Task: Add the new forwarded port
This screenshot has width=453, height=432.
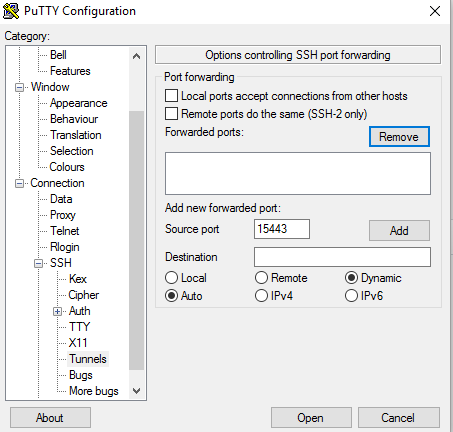Action: coord(399,230)
